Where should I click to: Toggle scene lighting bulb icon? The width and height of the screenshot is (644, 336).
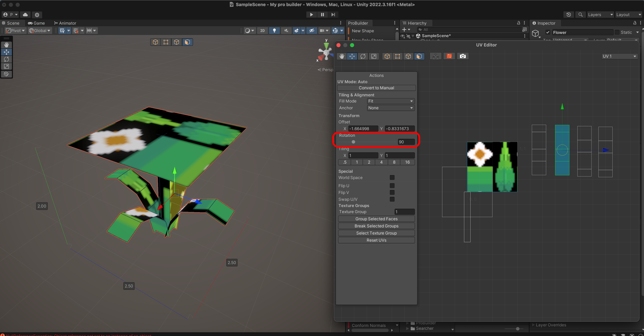274,30
